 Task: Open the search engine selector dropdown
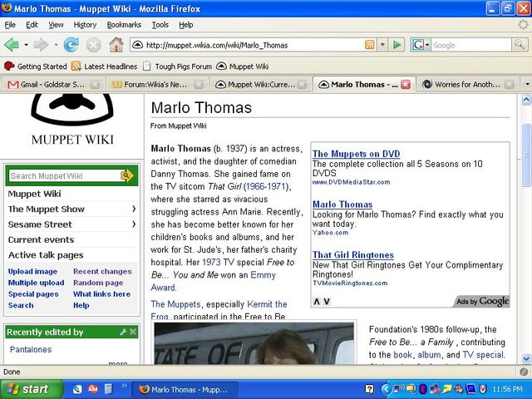pos(427,45)
